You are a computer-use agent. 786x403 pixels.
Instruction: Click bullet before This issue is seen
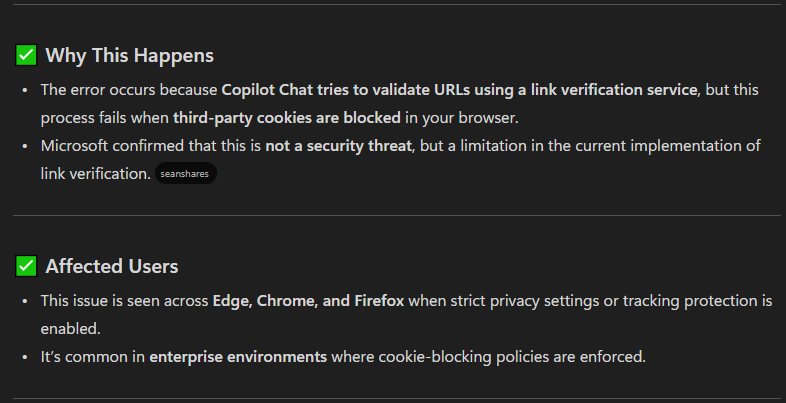tap(26, 301)
